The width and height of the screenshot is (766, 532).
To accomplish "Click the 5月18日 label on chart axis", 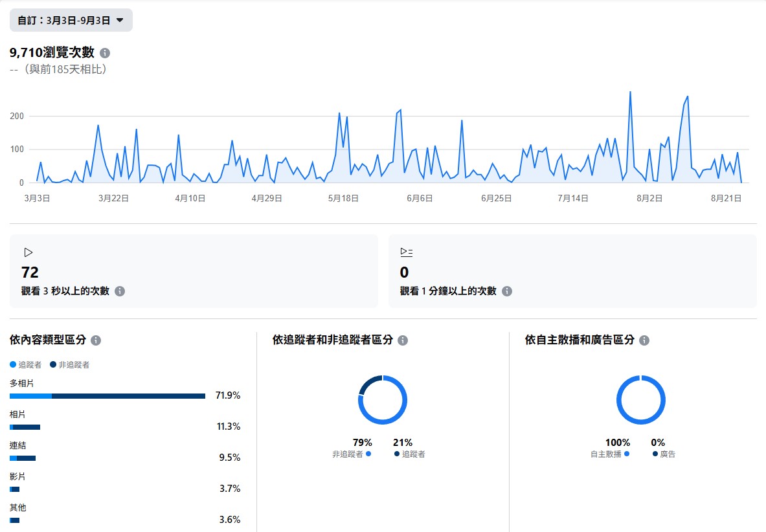I will 343,199.
